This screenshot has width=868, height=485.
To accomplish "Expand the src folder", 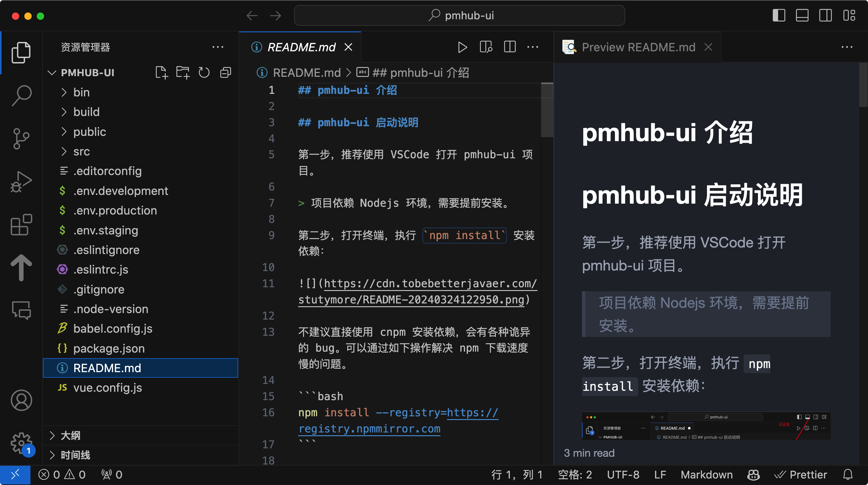I will tap(141, 151).
